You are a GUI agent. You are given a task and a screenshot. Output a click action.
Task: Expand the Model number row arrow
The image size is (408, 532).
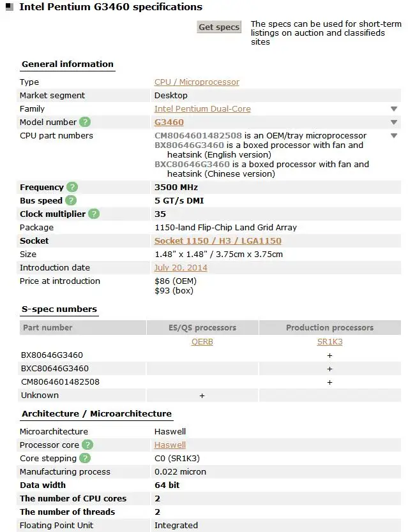coord(394,122)
